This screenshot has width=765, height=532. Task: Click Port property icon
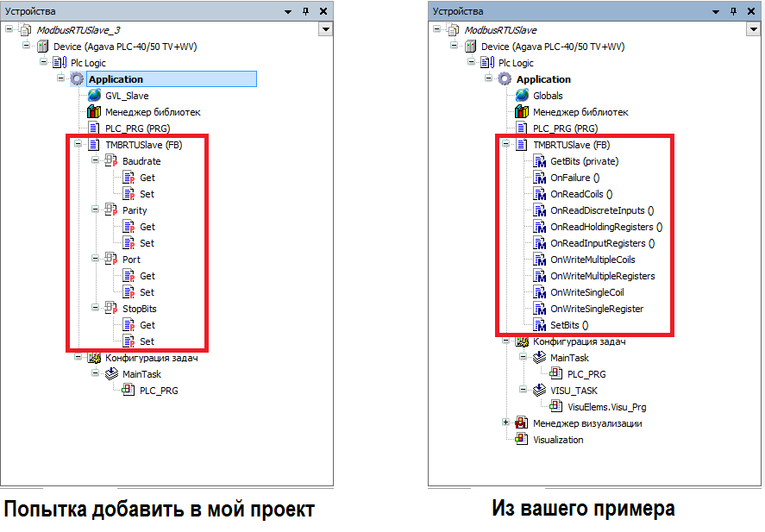[x=111, y=260]
